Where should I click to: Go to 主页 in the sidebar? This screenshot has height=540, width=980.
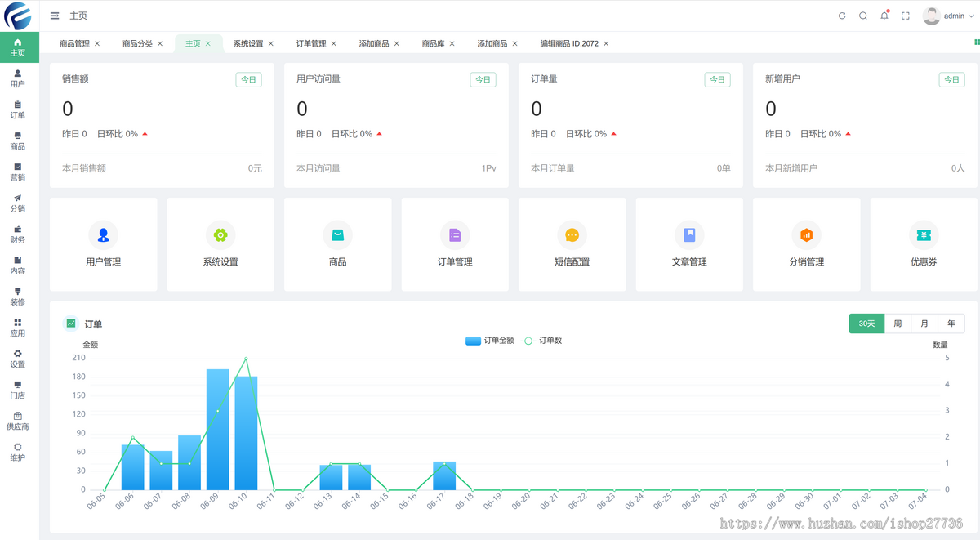tap(18, 47)
